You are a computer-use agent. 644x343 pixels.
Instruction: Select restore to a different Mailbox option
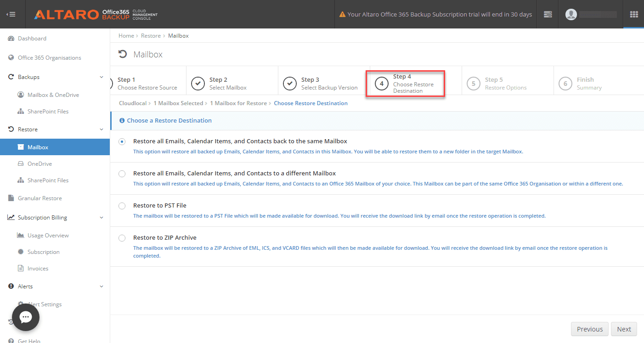tap(122, 174)
